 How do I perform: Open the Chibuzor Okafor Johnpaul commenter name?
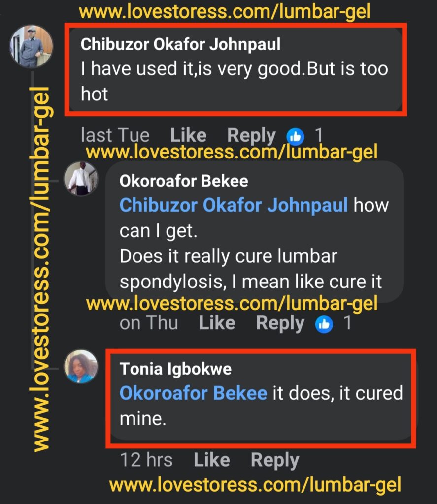(x=180, y=44)
